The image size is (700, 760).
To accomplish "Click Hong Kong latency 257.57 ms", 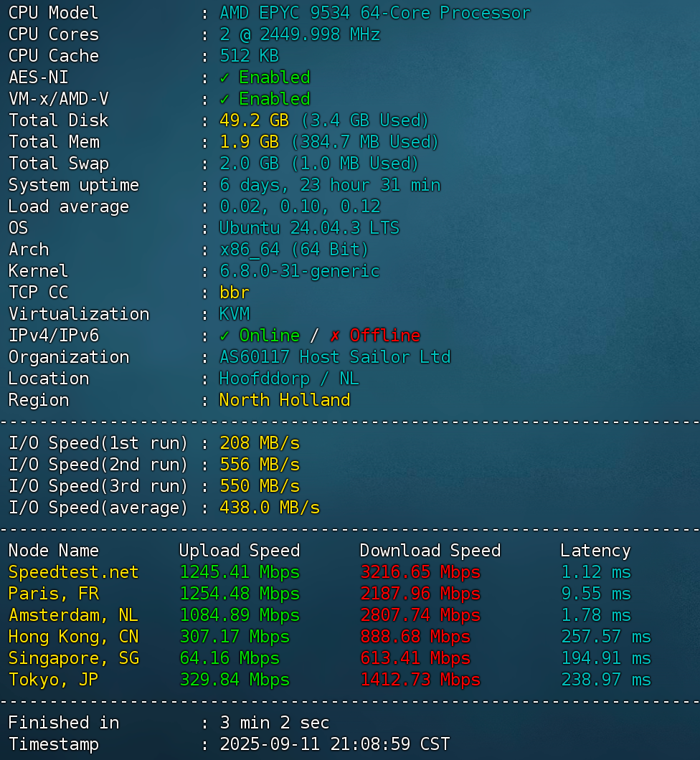I will [x=605, y=637].
